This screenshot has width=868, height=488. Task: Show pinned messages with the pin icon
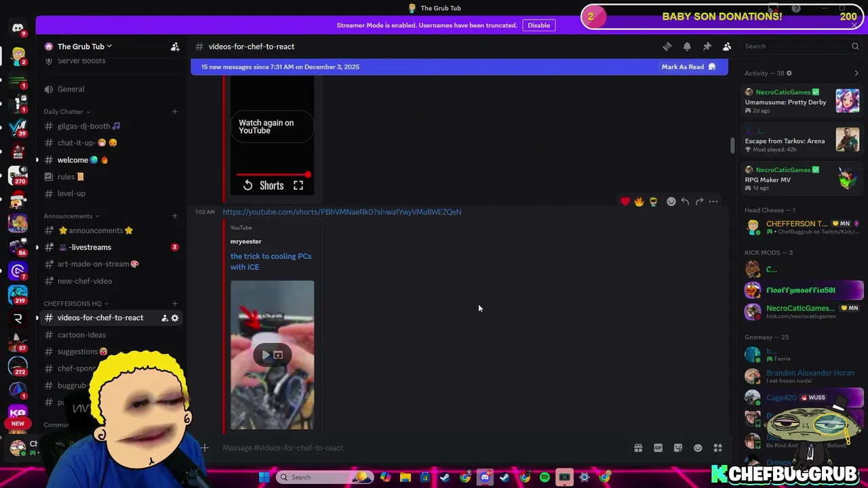click(x=707, y=46)
